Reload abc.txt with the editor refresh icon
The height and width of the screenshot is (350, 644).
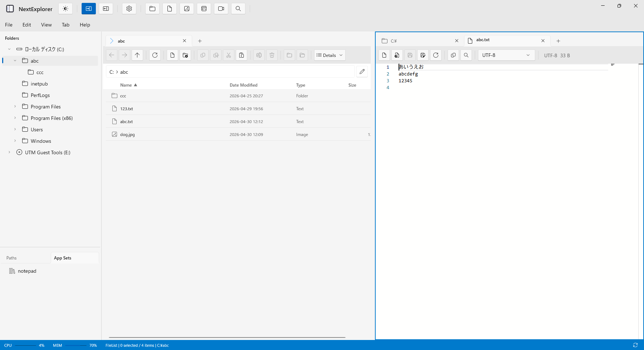[436, 55]
